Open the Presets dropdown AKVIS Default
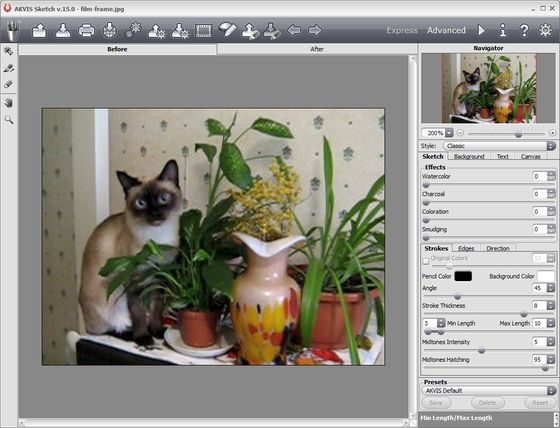 click(489, 390)
